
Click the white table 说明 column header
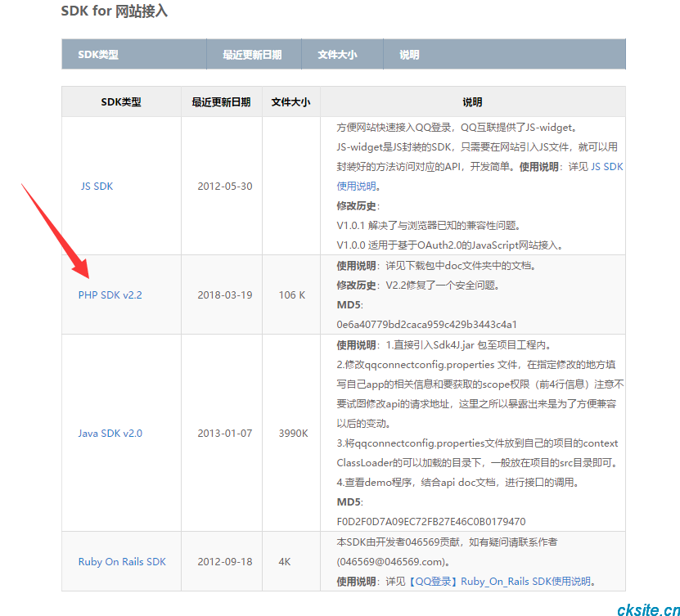[472, 102]
